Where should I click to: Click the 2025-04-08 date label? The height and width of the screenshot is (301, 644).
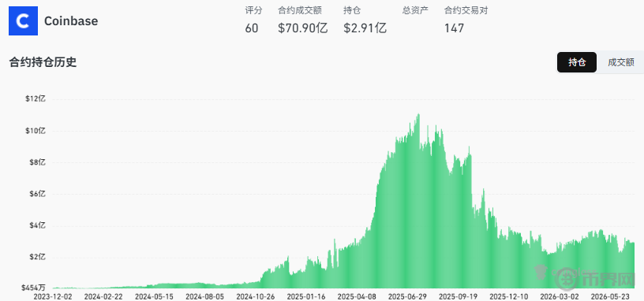pos(357,296)
